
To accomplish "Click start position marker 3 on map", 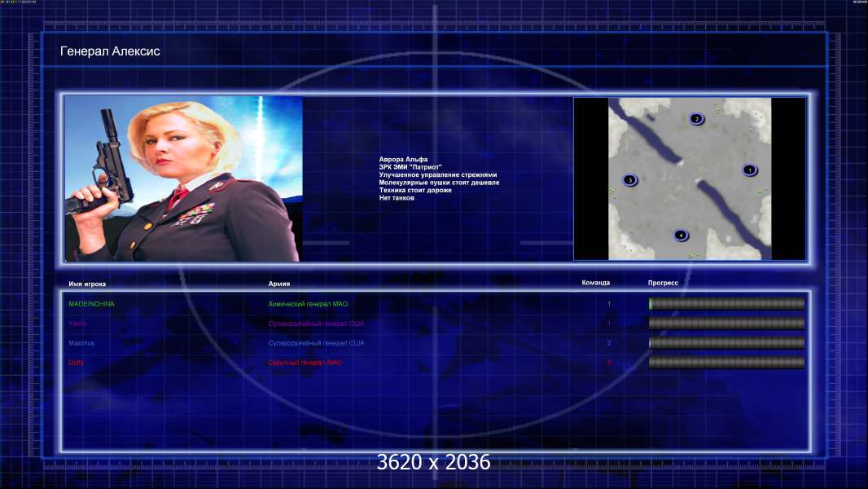I will [630, 180].
